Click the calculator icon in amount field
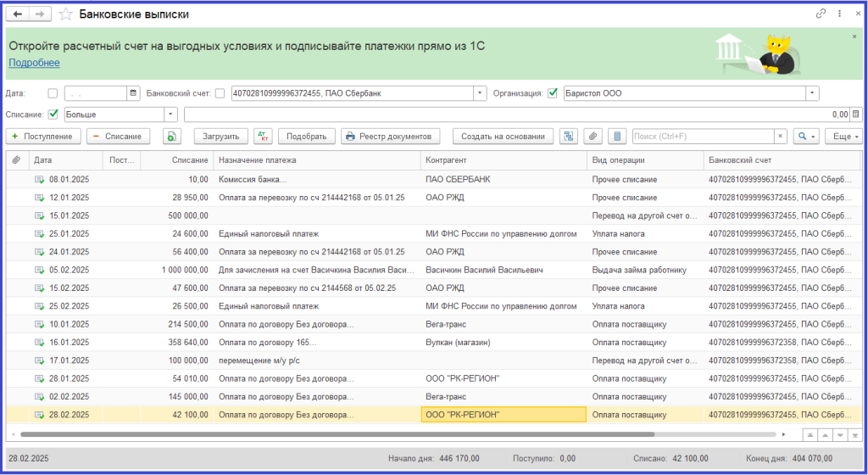Viewport: 868px width, 475px height. (x=854, y=115)
